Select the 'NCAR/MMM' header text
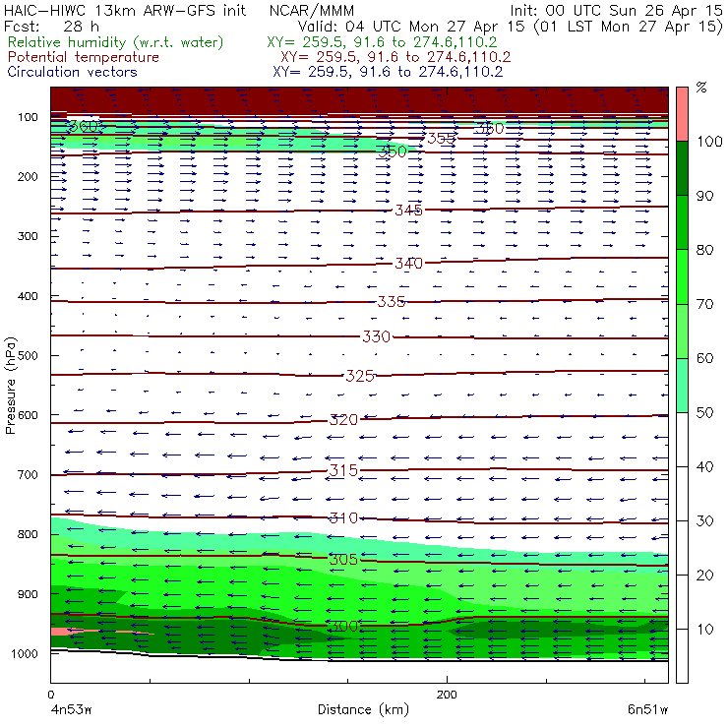This screenshot has height=728, width=728. coord(312,10)
